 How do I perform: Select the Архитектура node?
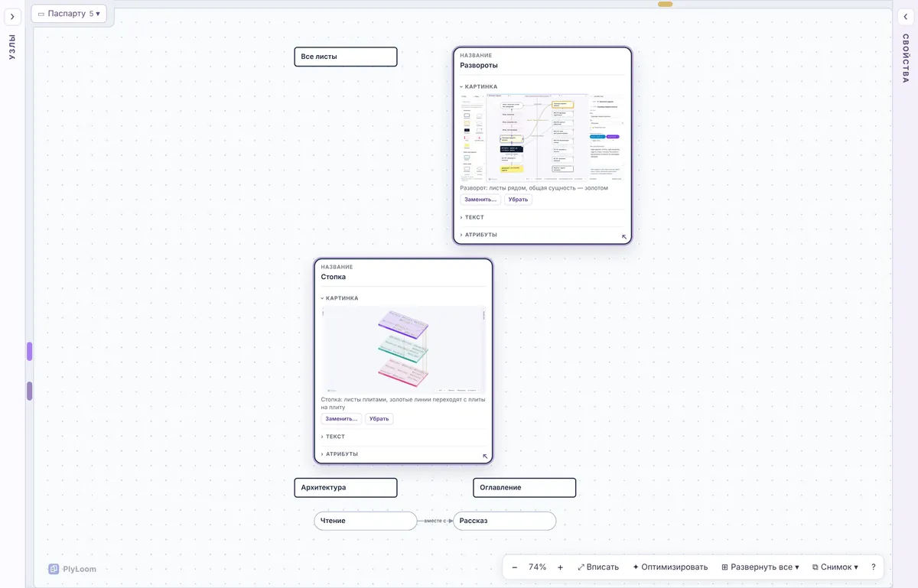[346, 488]
